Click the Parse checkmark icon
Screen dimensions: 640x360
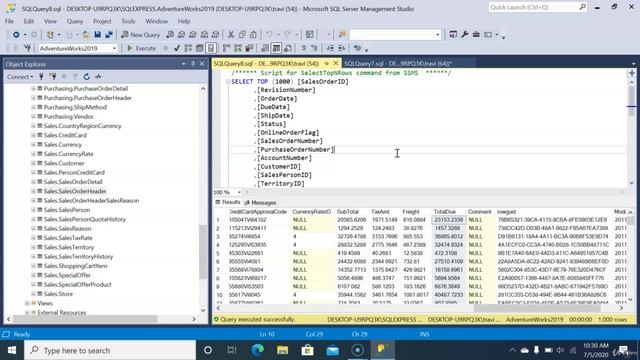[177, 48]
